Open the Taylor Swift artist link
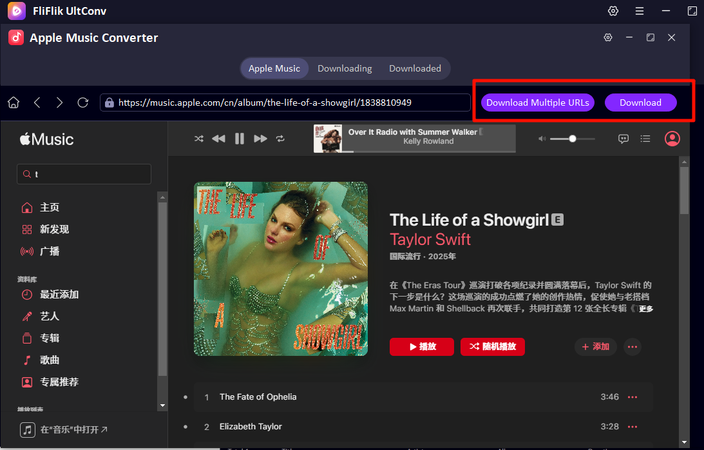704x450 pixels. click(x=430, y=239)
